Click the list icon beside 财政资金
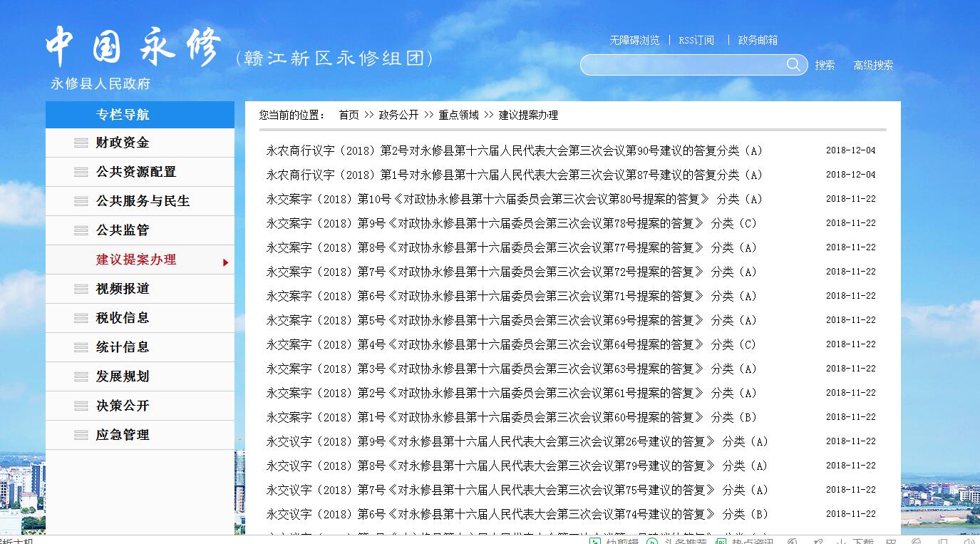The width and height of the screenshot is (980, 544). coord(81,143)
